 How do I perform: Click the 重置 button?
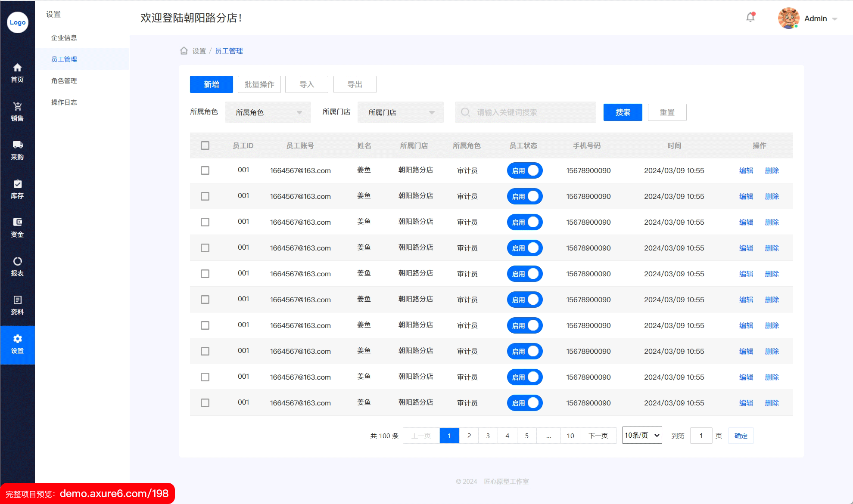[x=667, y=112]
